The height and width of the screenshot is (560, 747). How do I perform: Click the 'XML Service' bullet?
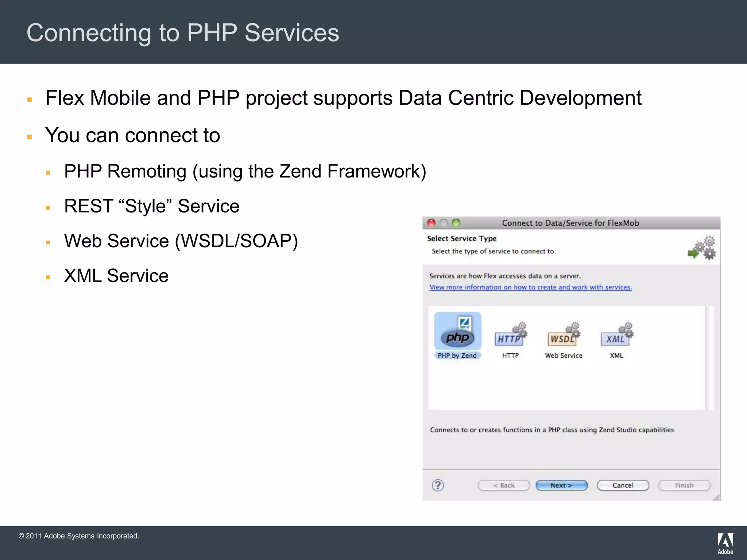tap(116, 276)
